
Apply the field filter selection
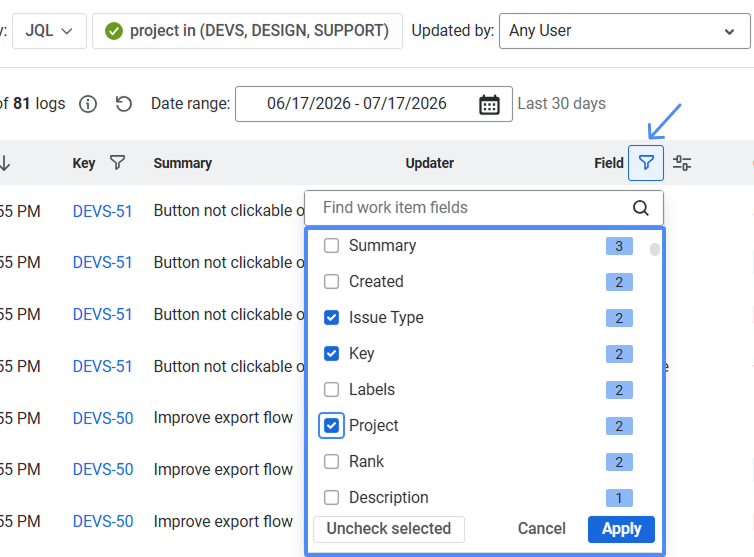pyautogui.click(x=621, y=529)
